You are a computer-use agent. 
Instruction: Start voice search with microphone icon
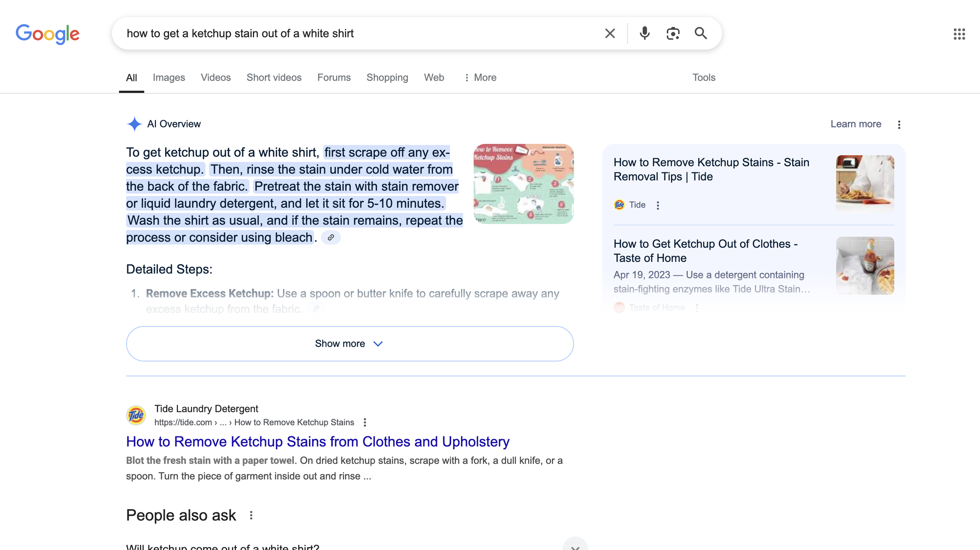click(644, 33)
